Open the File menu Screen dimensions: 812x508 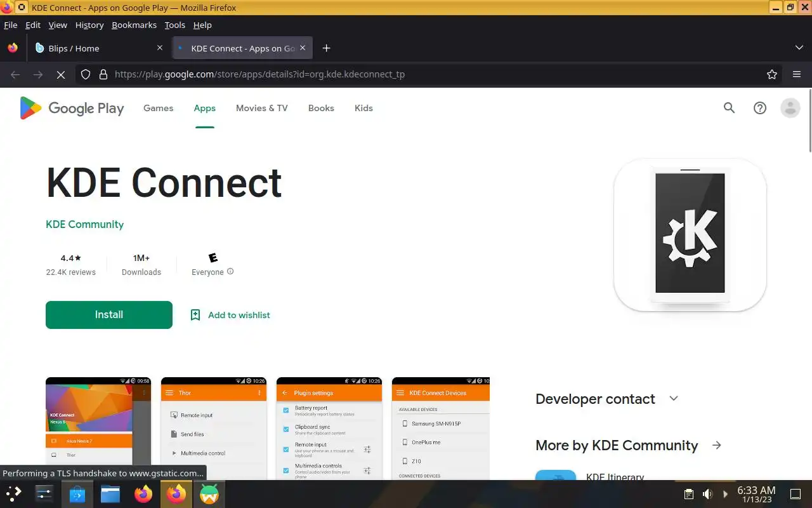11,25
